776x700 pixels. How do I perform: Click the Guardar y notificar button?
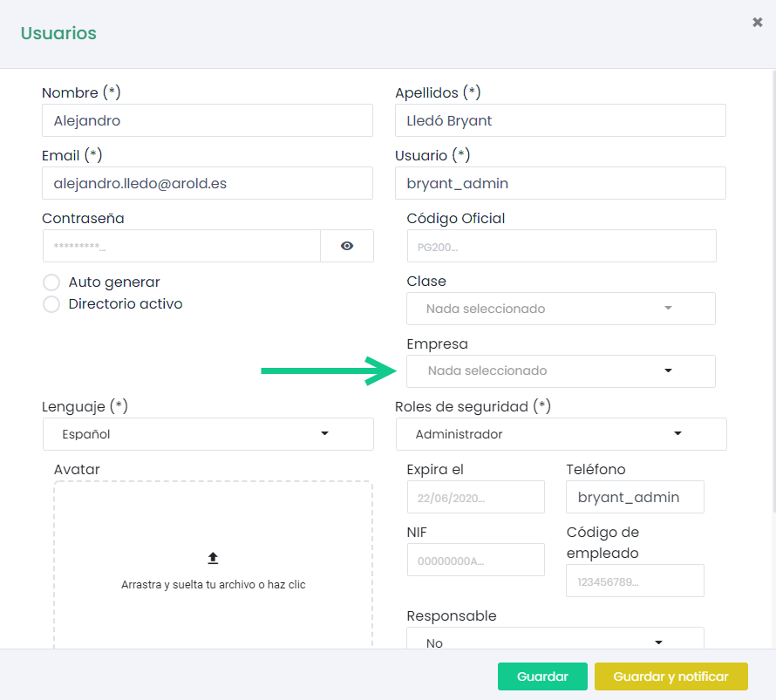(671, 676)
